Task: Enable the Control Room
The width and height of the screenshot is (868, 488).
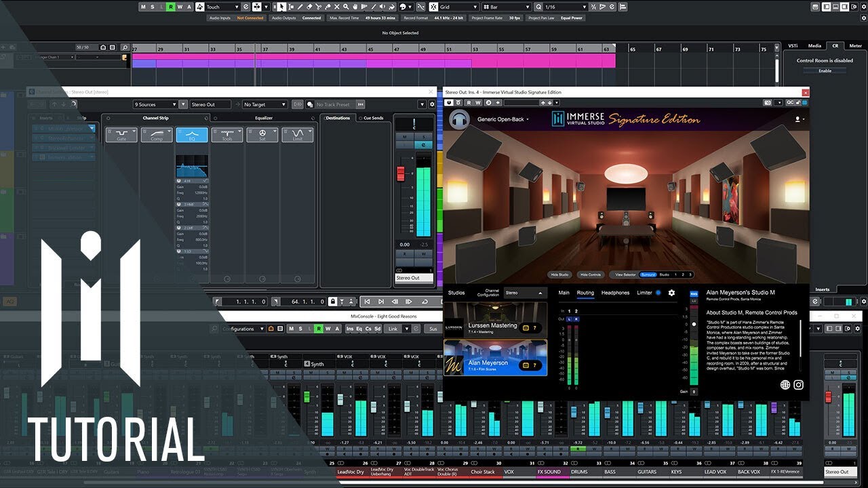Action: pyautogui.click(x=825, y=70)
